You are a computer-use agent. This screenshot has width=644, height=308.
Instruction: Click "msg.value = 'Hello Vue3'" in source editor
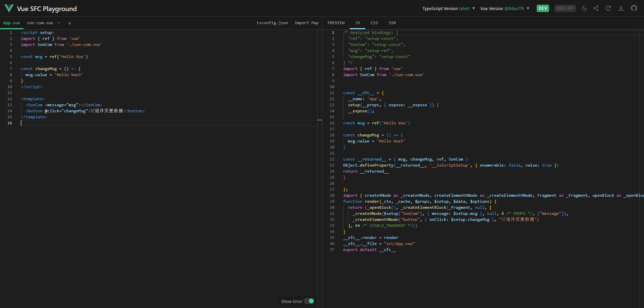click(54, 75)
